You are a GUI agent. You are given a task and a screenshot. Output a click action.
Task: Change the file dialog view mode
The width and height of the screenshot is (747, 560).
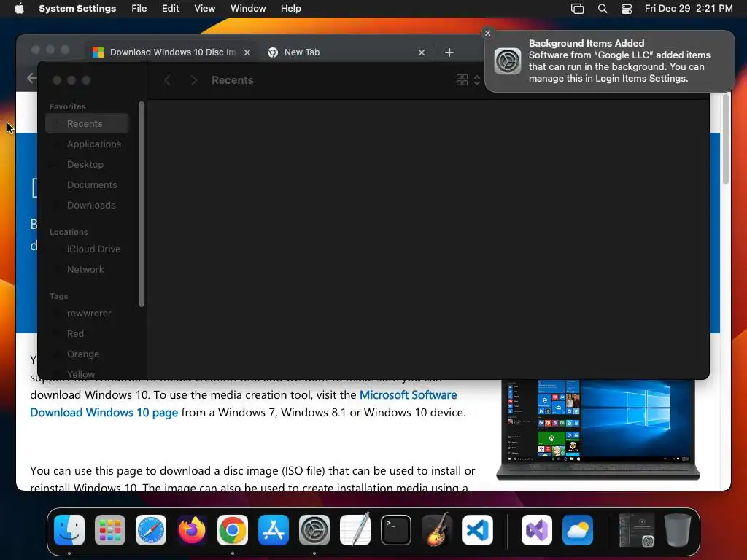pyautogui.click(x=468, y=80)
